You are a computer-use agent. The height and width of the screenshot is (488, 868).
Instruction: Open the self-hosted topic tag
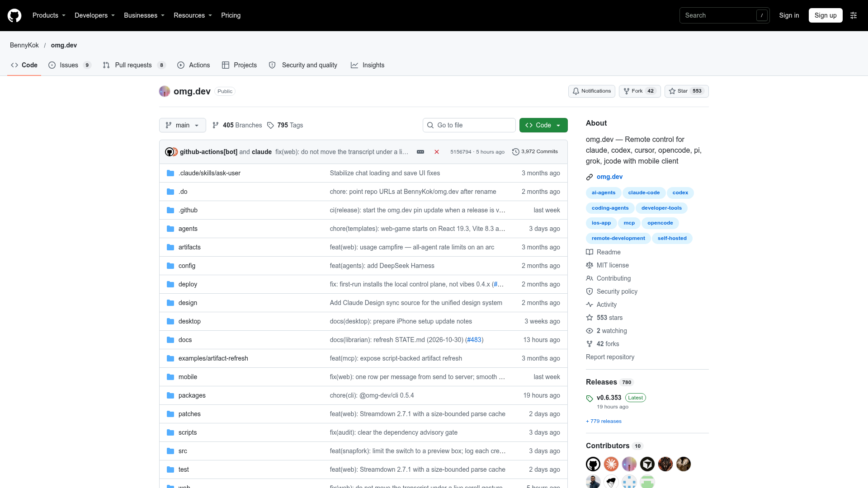(x=672, y=238)
